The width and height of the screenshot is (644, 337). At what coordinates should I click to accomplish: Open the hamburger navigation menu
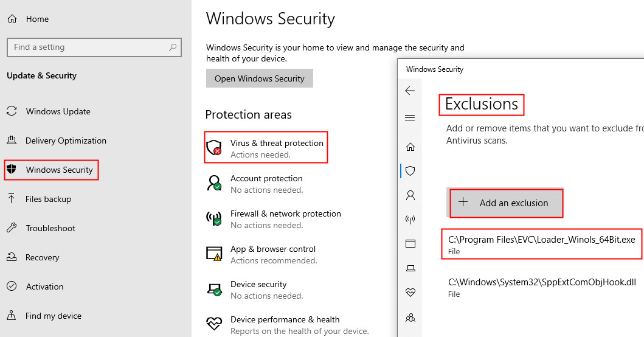point(410,118)
